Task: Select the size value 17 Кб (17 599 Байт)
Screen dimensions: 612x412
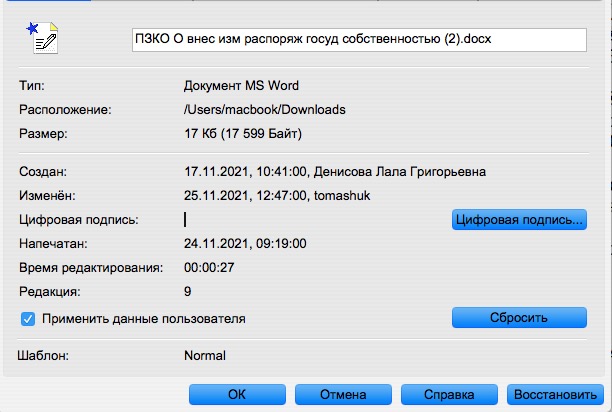Action: point(243,134)
